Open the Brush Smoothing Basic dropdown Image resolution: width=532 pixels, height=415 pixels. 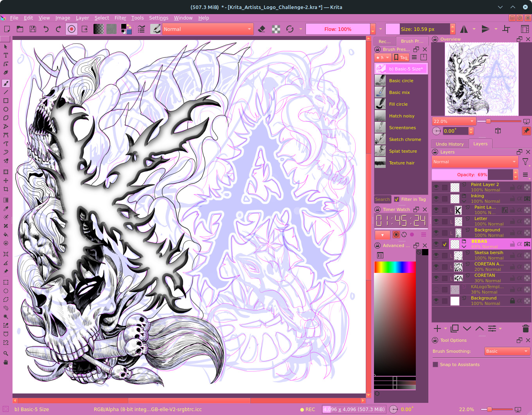pos(507,351)
